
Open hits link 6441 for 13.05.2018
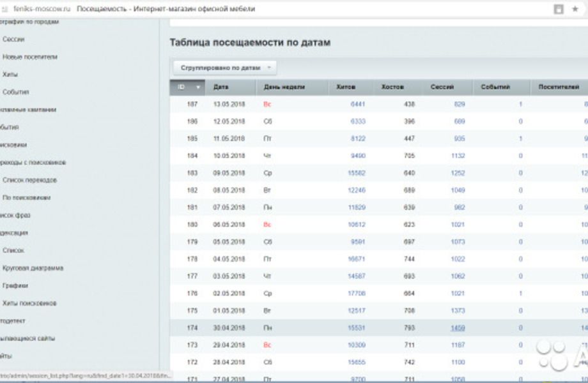(x=358, y=104)
